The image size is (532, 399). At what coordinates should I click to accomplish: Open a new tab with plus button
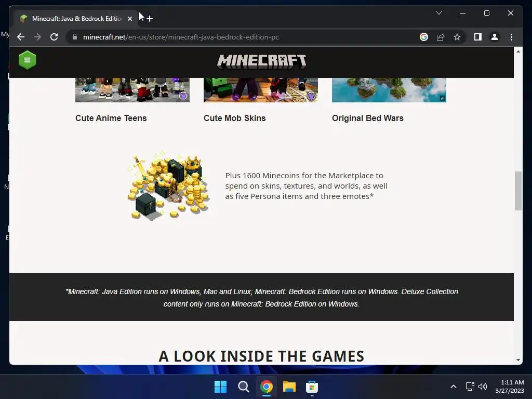click(150, 19)
